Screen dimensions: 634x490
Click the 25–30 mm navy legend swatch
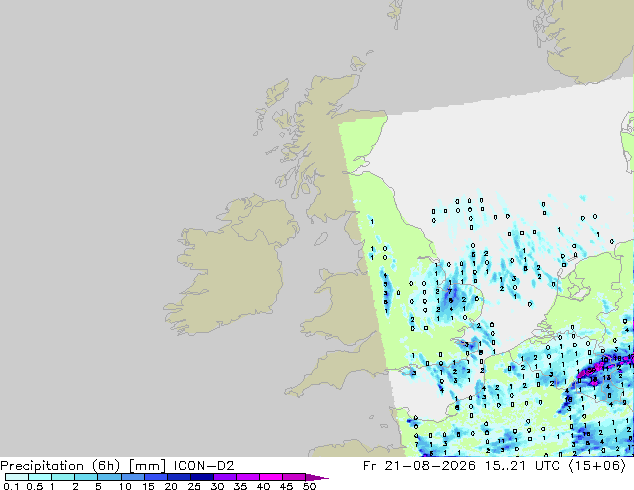coord(202,477)
